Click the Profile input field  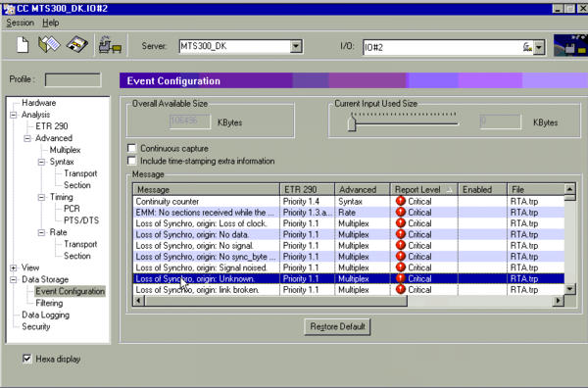click(73, 79)
